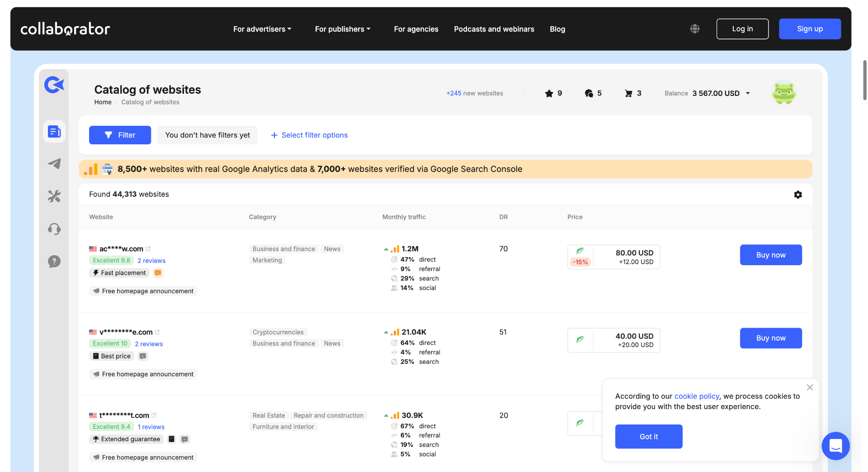Click the -15% discount badge
This screenshot has width=868, height=472.
point(580,262)
